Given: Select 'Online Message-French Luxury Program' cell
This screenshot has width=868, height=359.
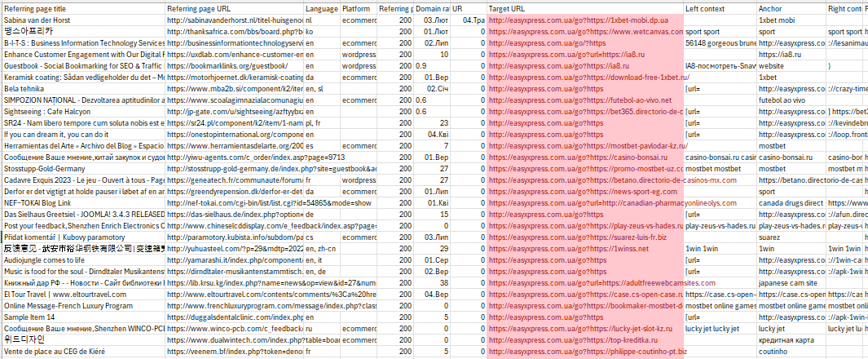Looking at the screenshot, I should point(83,306).
